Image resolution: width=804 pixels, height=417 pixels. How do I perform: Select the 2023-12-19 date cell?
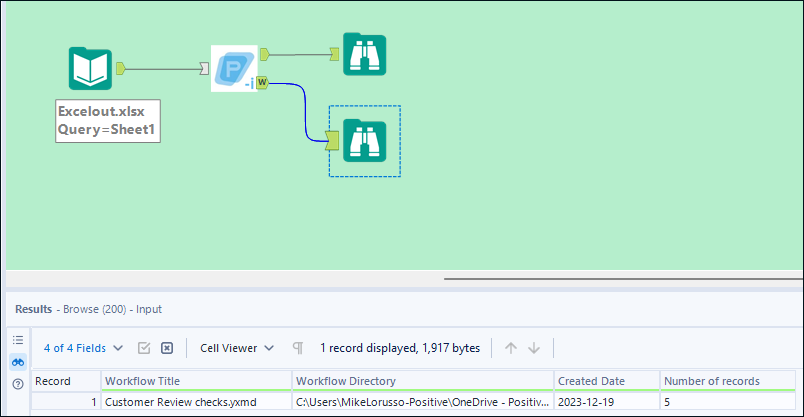[x=607, y=402]
